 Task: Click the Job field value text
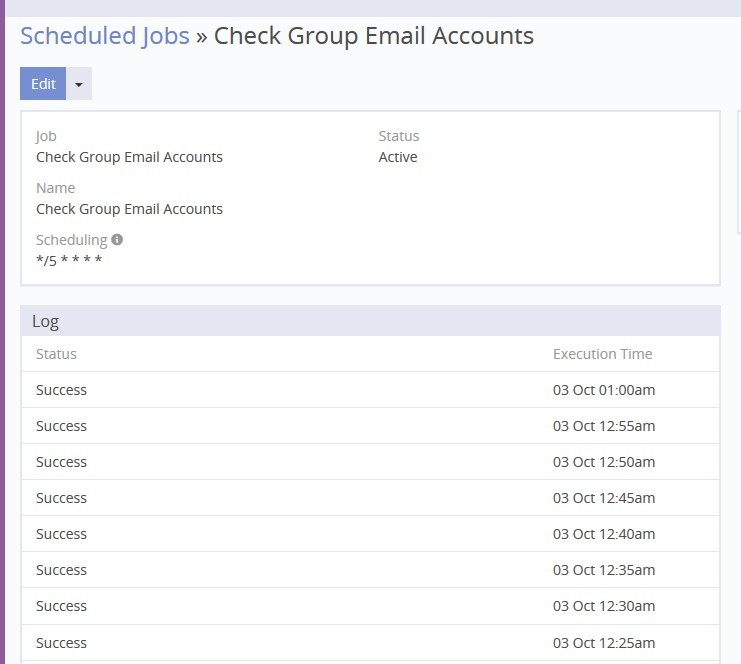(x=129, y=157)
